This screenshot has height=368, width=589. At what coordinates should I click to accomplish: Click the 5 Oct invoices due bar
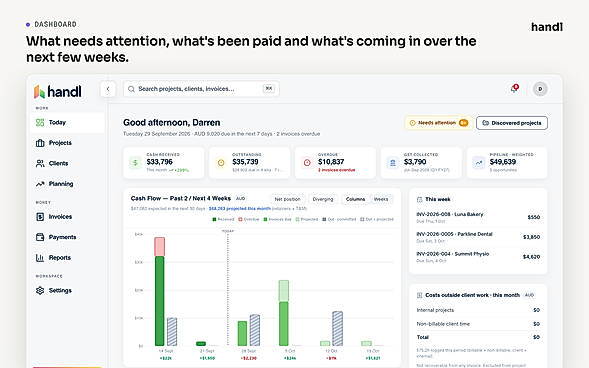point(284,323)
